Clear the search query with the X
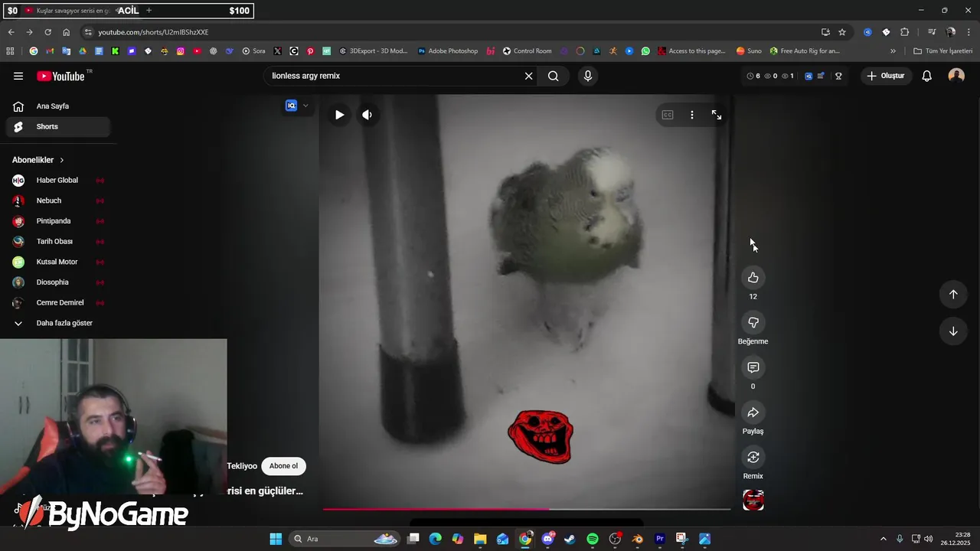Viewport: 980px width, 551px height. tap(528, 76)
